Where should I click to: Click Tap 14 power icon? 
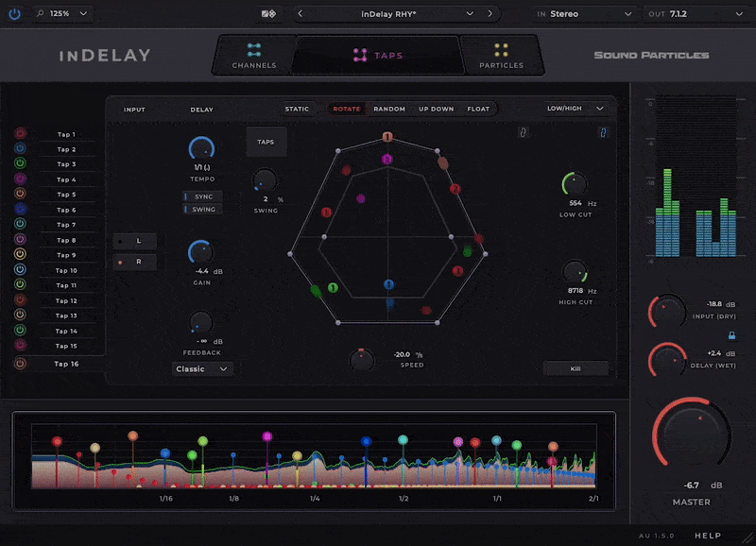[x=20, y=331]
